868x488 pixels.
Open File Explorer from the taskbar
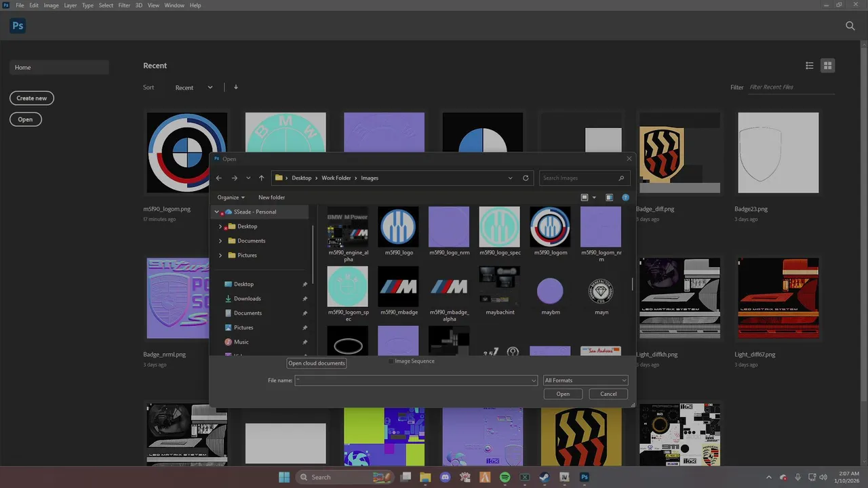[425, 477]
